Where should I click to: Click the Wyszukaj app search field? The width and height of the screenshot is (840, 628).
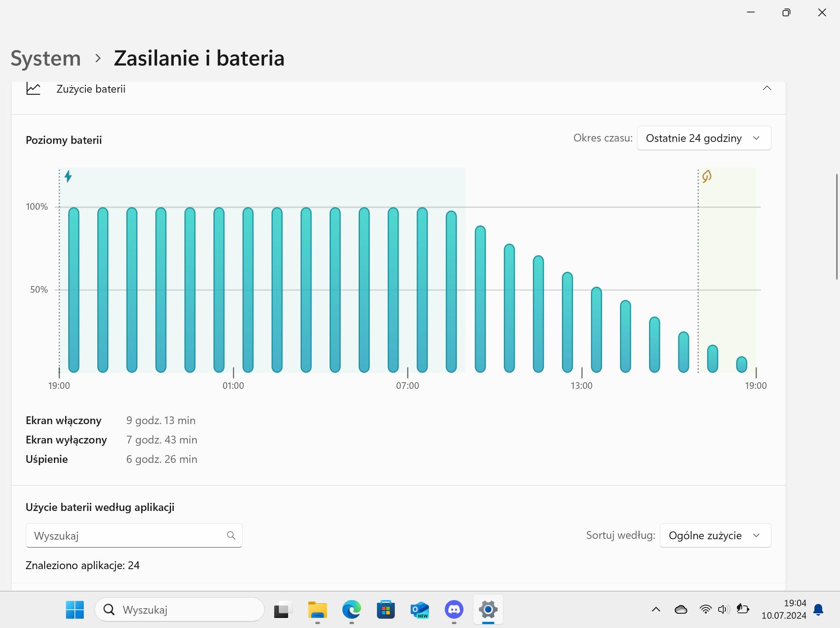click(134, 535)
